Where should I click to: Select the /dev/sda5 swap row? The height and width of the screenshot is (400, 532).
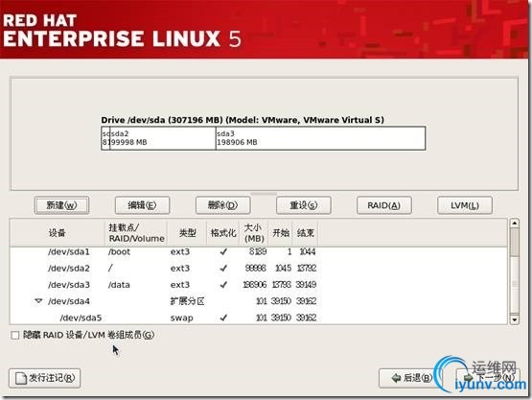pyautogui.click(x=259, y=318)
